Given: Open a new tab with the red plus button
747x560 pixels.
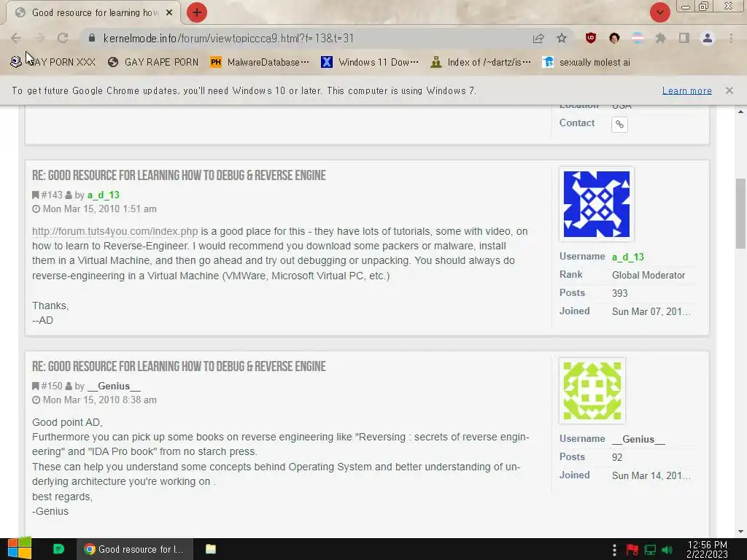Looking at the screenshot, I should pyautogui.click(x=197, y=12).
